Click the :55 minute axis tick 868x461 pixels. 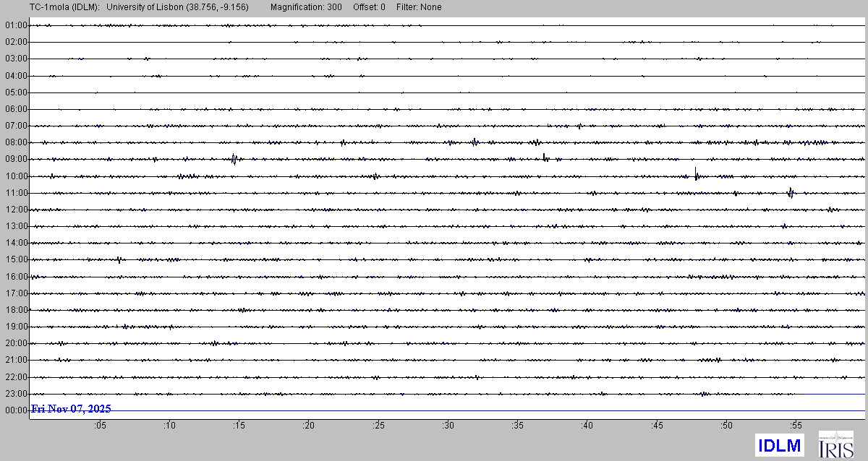[796, 426]
